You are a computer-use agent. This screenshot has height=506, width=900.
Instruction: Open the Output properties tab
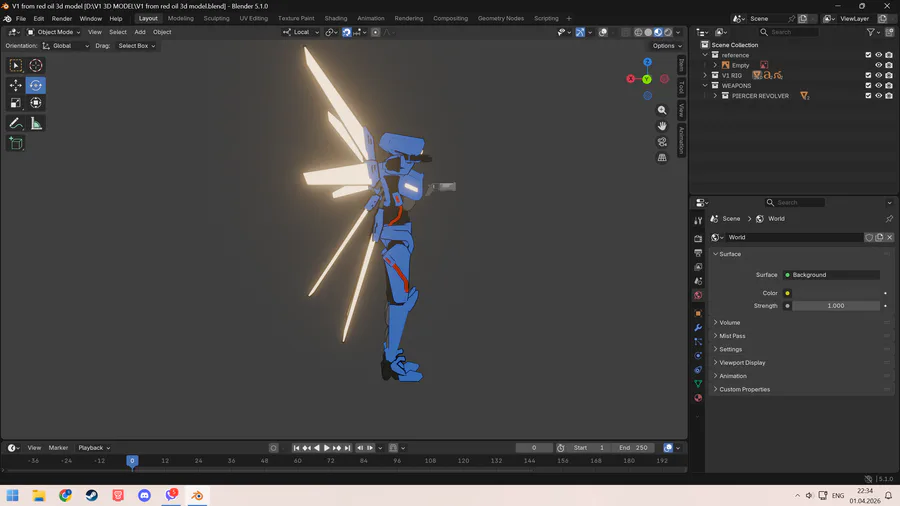(698, 252)
